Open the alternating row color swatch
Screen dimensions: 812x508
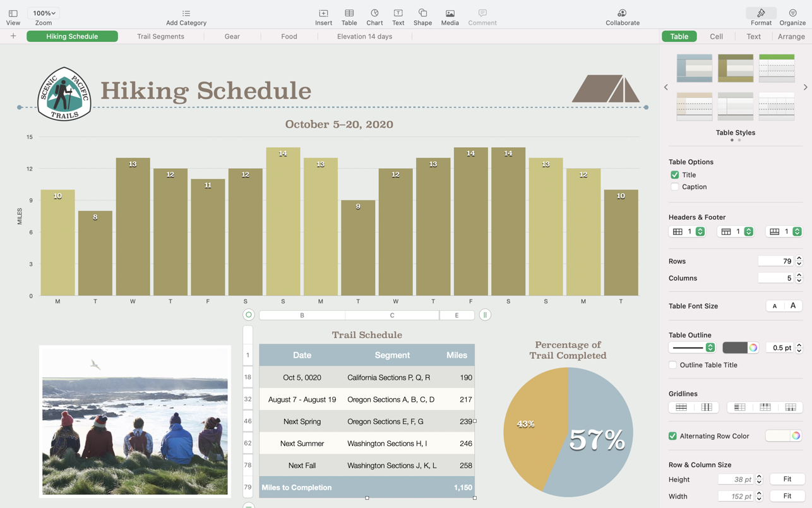coord(777,436)
